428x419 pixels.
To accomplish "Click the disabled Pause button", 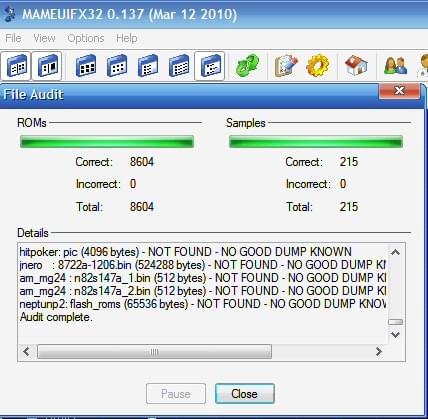I will tap(176, 394).
